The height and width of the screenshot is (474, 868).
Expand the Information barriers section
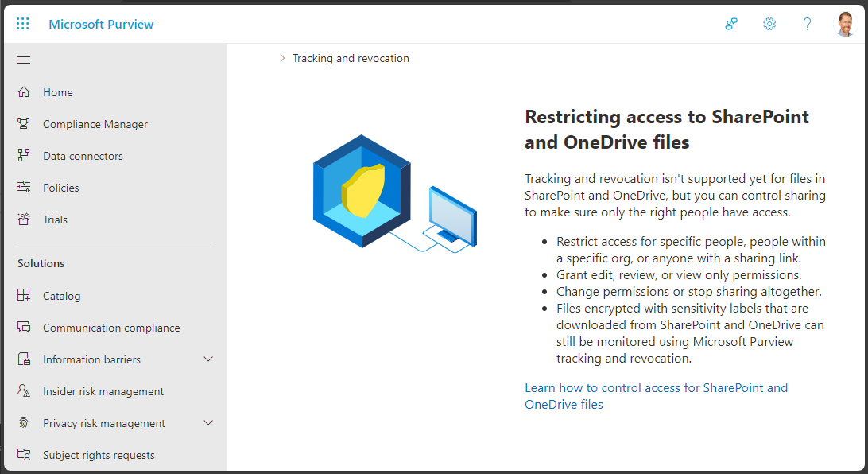click(x=208, y=359)
